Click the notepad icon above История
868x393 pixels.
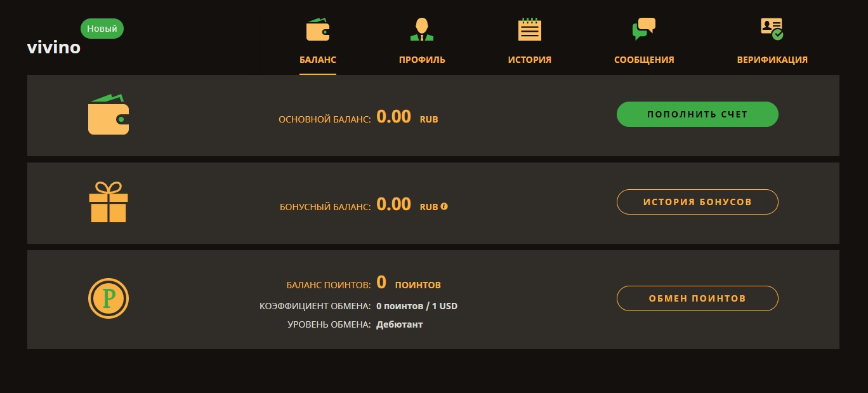pos(529,29)
